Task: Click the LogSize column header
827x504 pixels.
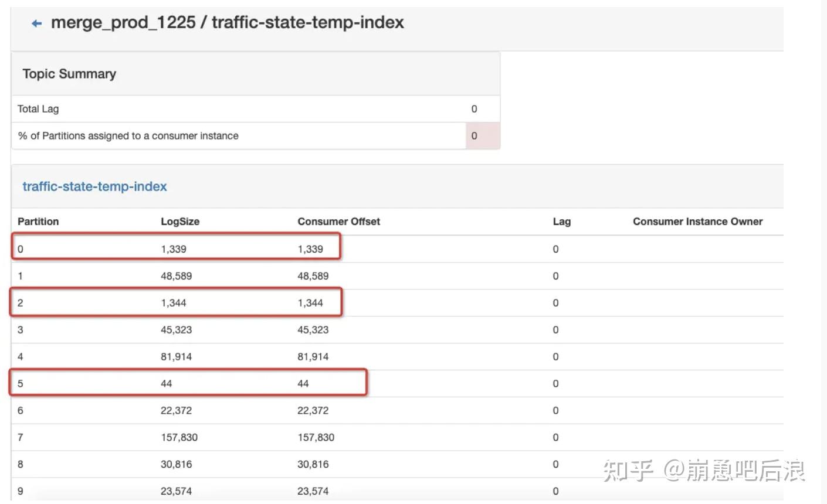Action: [180, 222]
